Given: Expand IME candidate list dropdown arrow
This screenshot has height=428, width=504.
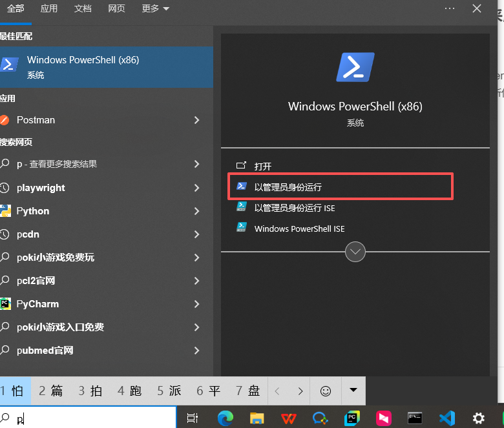Looking at the screenshot, I should (x=353, y=390).
